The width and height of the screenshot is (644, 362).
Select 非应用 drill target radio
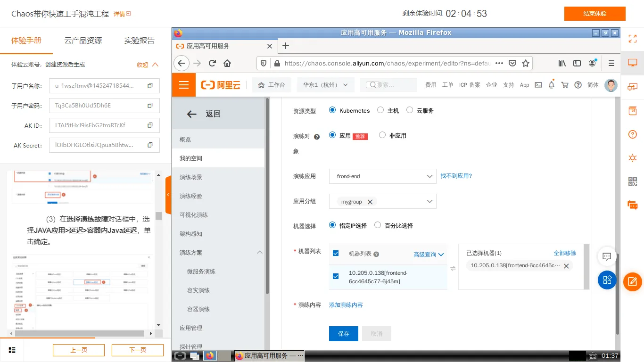(x=382, y=135)
